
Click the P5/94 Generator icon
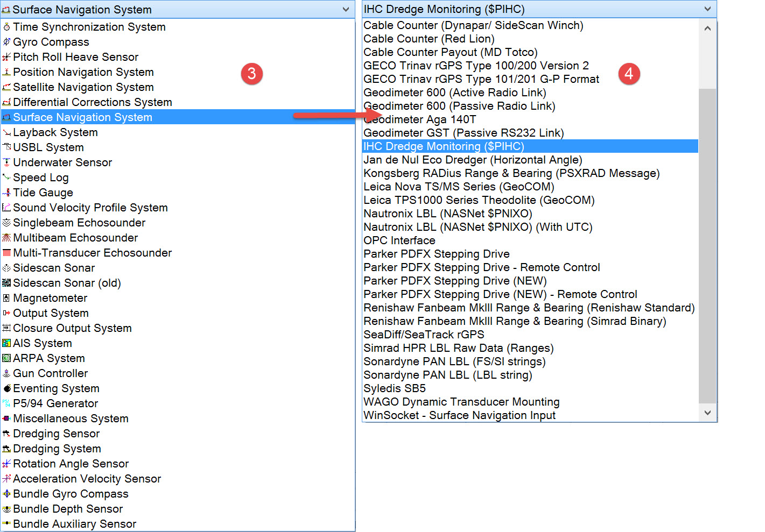(6, 403)
